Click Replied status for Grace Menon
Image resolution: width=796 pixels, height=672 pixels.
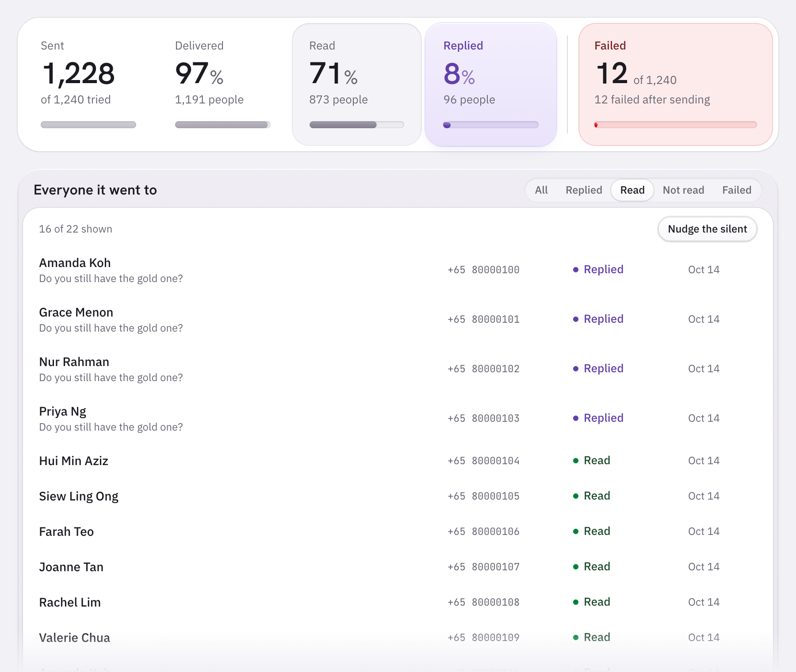pos(598,319)
